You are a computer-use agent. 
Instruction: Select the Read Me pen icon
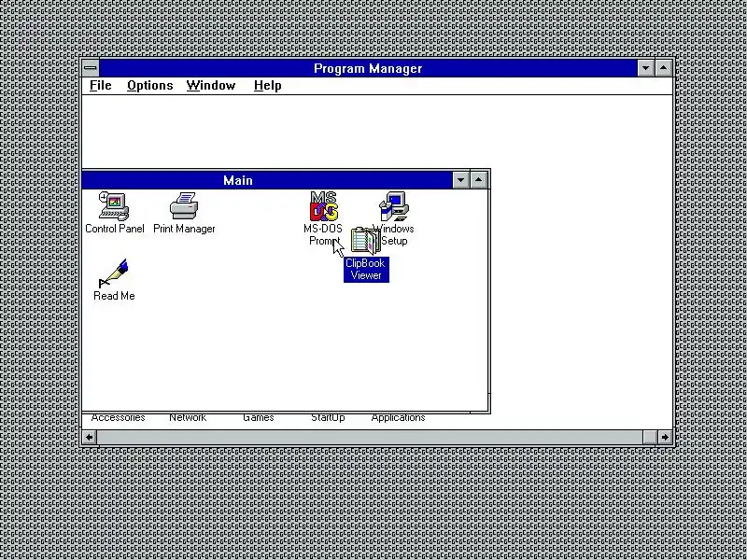click(x=113, y=273)
